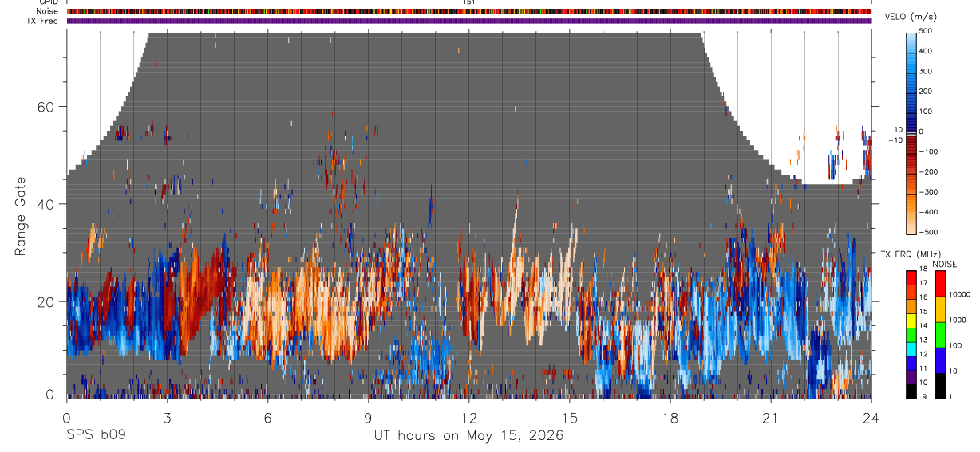
Task: Click the TX FRQ color scale bar
Action: pyautogui.click(x=911, y=334)
